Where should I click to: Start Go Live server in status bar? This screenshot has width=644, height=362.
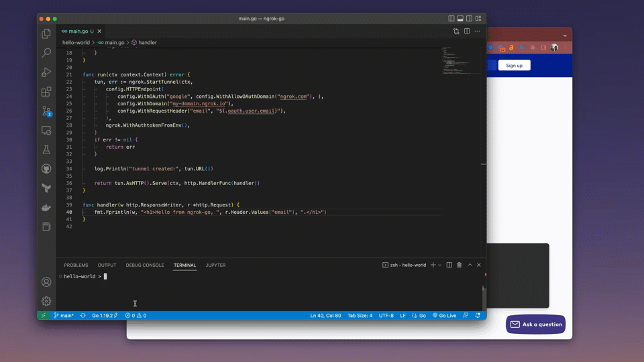pyautogui.click(x=444, y=315)
